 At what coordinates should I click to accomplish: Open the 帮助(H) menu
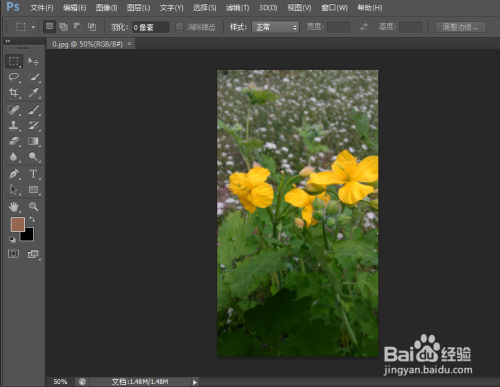(370, 8)
